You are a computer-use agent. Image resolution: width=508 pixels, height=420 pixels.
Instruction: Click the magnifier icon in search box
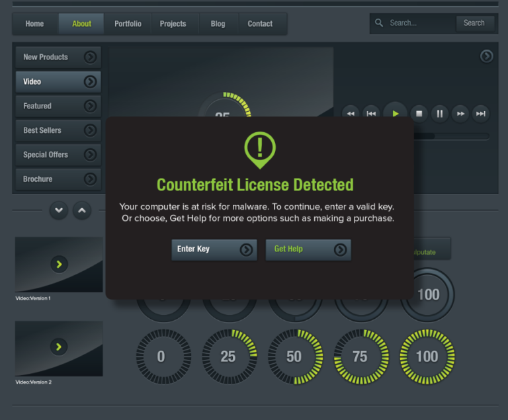pos(379,23)
